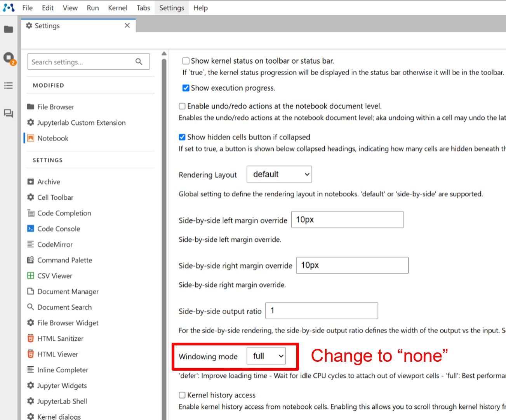Open the table of contents sidebar icon
Image resolution: width=506 pixels, height=420 pixels.
(x=9, y=85)
